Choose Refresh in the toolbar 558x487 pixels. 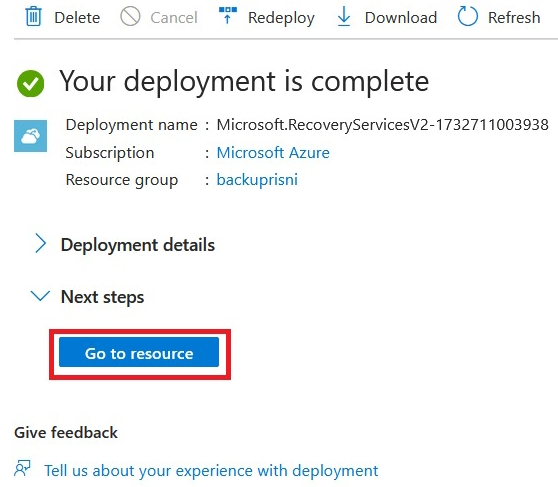point(514,17)
